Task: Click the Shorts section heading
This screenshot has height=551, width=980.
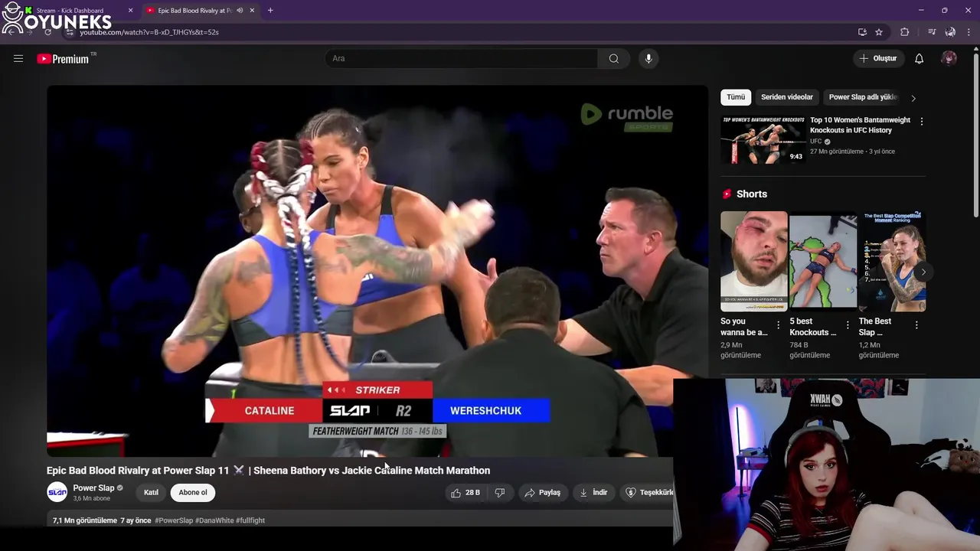Action: point(752,194)
